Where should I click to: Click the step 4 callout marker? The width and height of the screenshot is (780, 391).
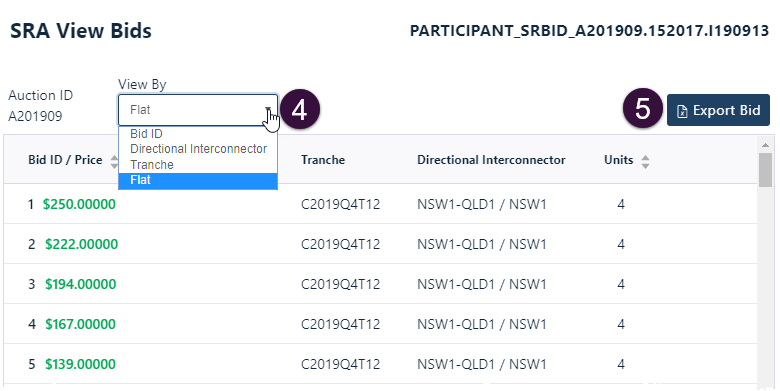[x=299, y=109]
